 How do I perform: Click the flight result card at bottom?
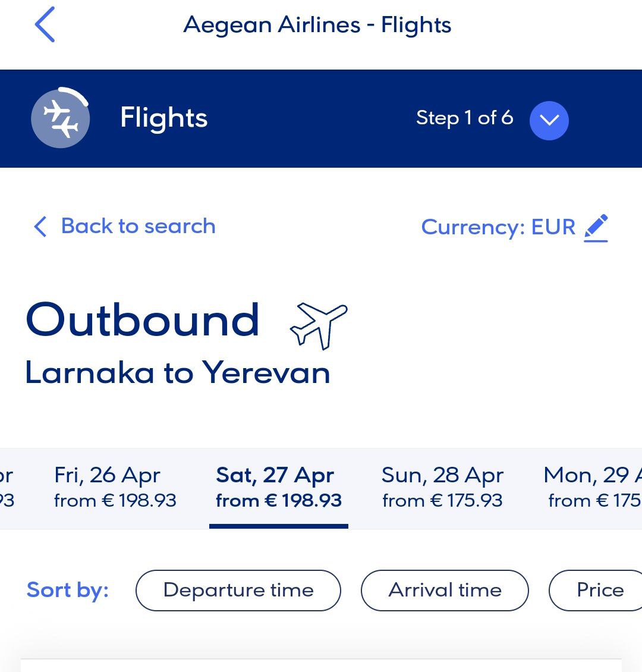click(321, 665)
